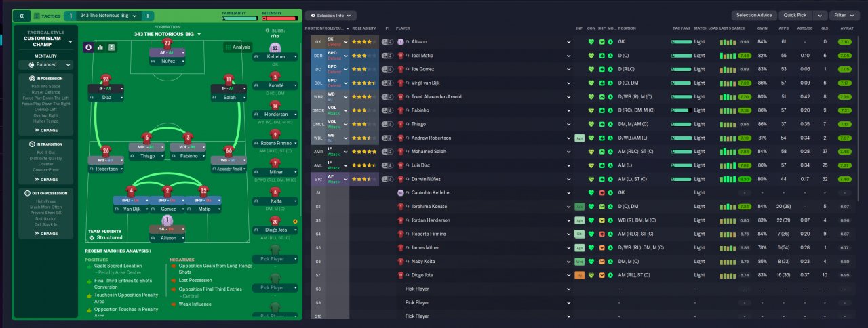Open the arrow dropdown next to Quick Pick
This screenshot has height=328, width=868.
point(820,15)
